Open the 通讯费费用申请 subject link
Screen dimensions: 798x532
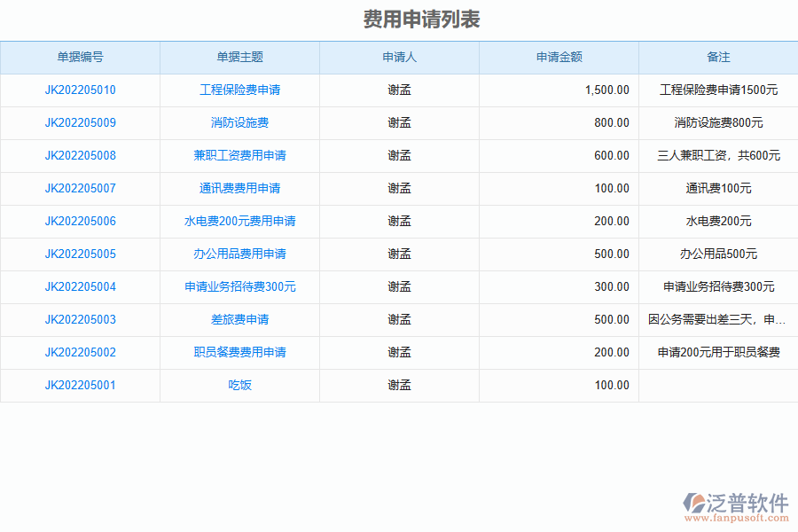(x=239, y=188)
